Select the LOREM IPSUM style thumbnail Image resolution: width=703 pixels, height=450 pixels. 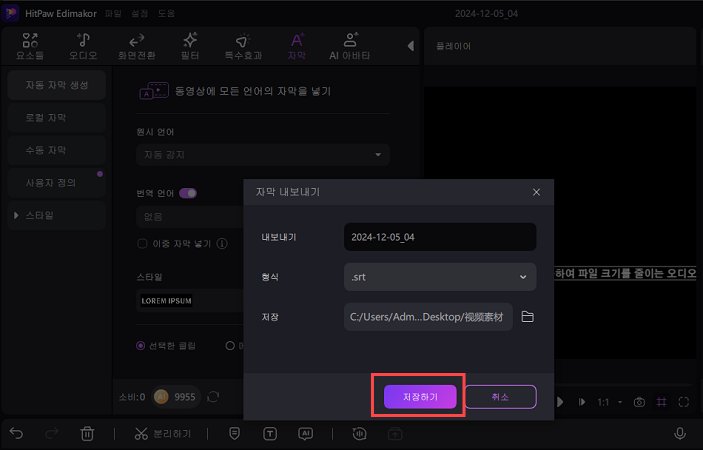pos(167,301)
